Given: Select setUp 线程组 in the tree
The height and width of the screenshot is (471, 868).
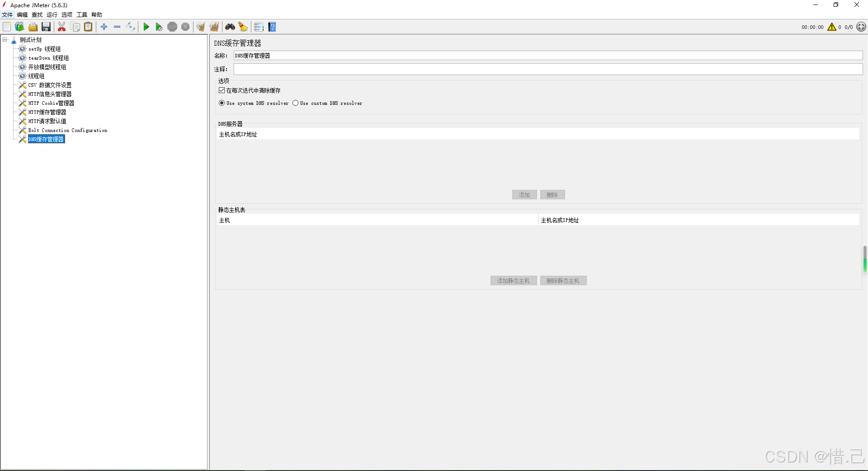Looking at the screenshot, I should click(x=44, y=49).
